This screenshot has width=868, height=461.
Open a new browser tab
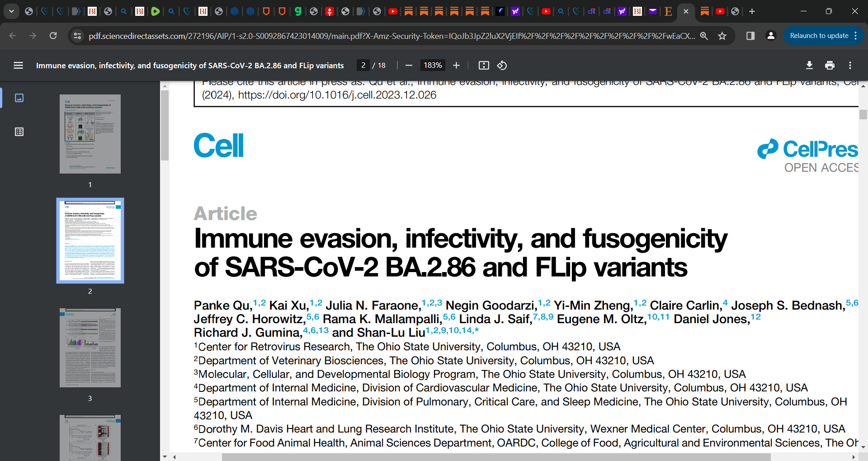752,11
